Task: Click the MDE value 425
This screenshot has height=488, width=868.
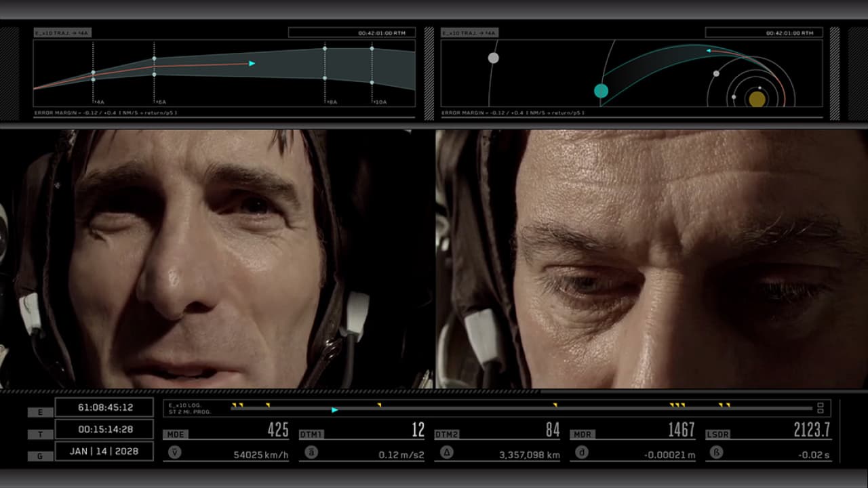Action: pos(278,430)
